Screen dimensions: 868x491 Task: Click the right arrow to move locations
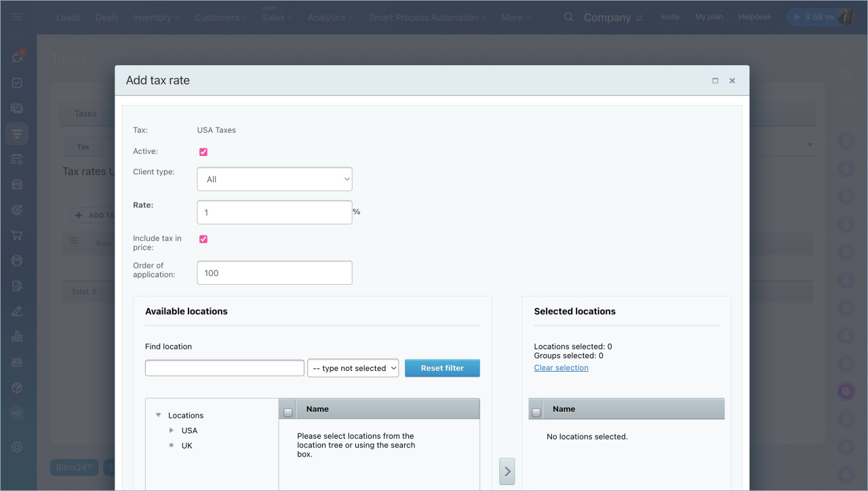coord(507,471)
